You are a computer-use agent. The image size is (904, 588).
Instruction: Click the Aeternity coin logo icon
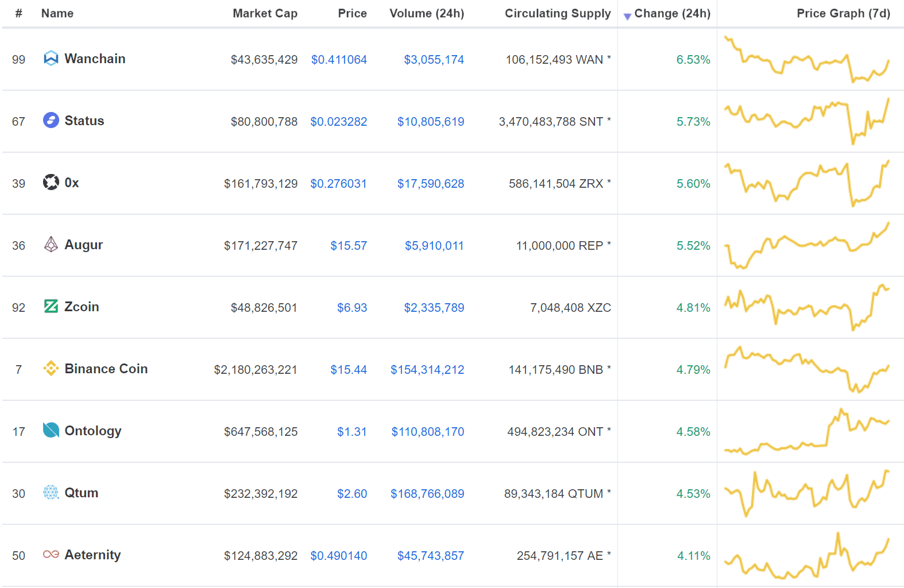point(51,555)
